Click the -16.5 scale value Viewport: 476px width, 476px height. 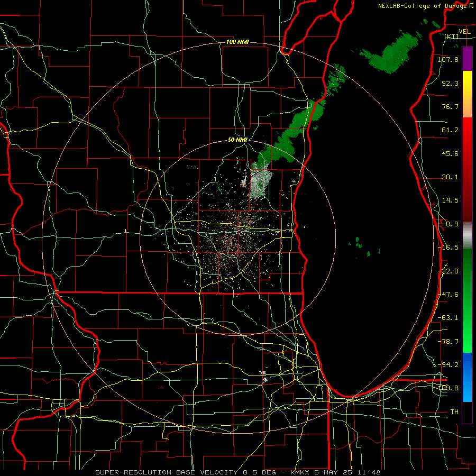click(x=448, y=248)
